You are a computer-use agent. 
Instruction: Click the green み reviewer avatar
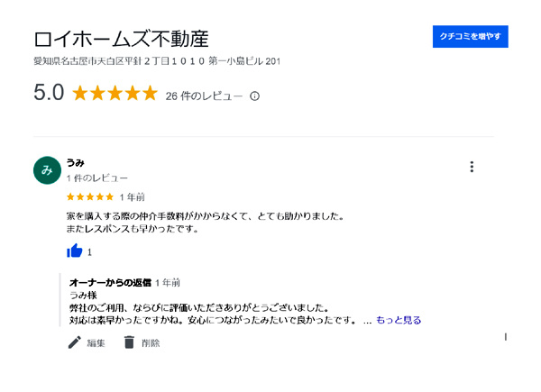pyautogui.click(x=47, y=170)
